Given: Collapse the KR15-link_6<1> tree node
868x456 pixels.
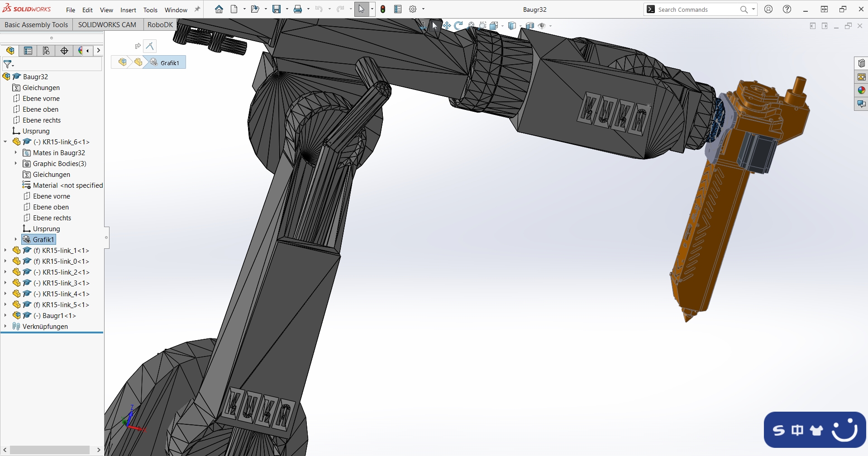Looking at the screenshot, I should click(5, 142).
